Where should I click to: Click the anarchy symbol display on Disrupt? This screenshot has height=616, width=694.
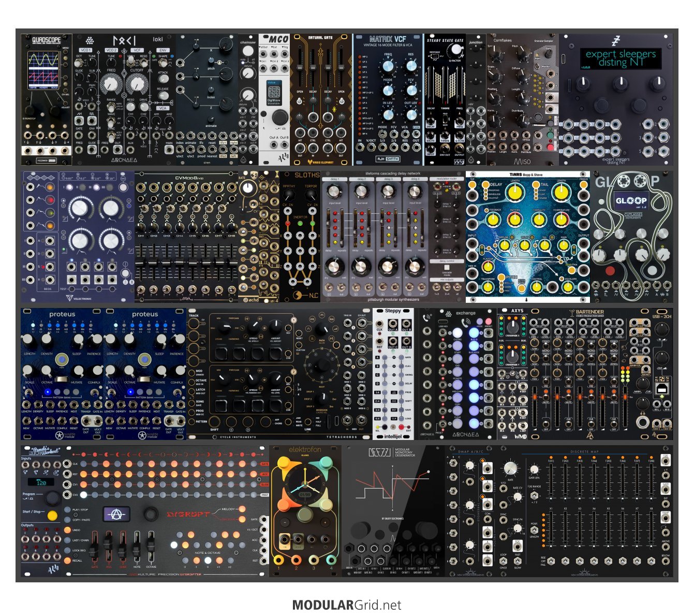tap(116, 514)
